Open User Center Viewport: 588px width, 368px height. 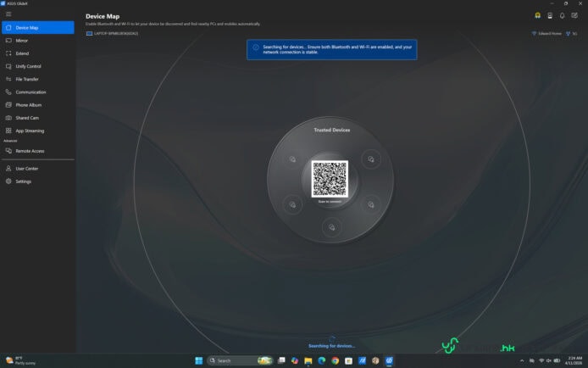coord(38,169)
